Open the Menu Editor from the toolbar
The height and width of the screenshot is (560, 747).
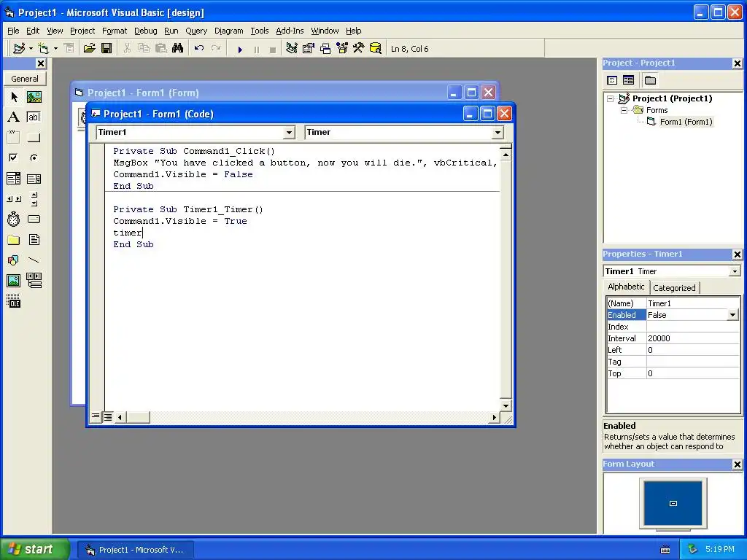tap(69, 49)
